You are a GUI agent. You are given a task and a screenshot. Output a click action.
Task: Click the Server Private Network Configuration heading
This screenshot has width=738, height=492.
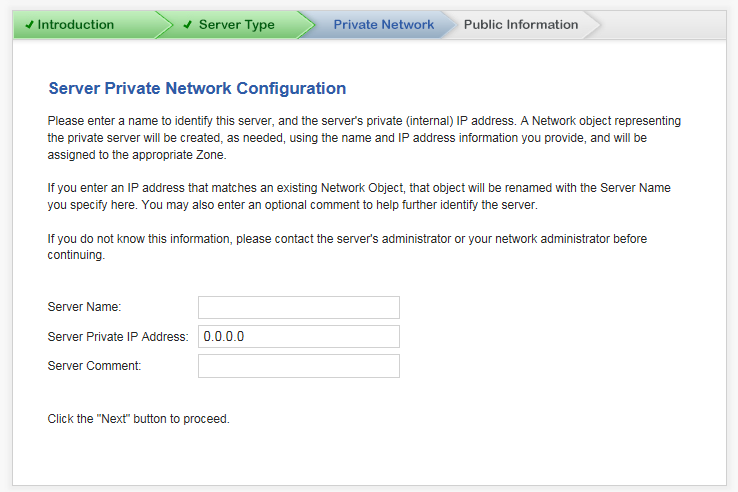coord(197,89)
